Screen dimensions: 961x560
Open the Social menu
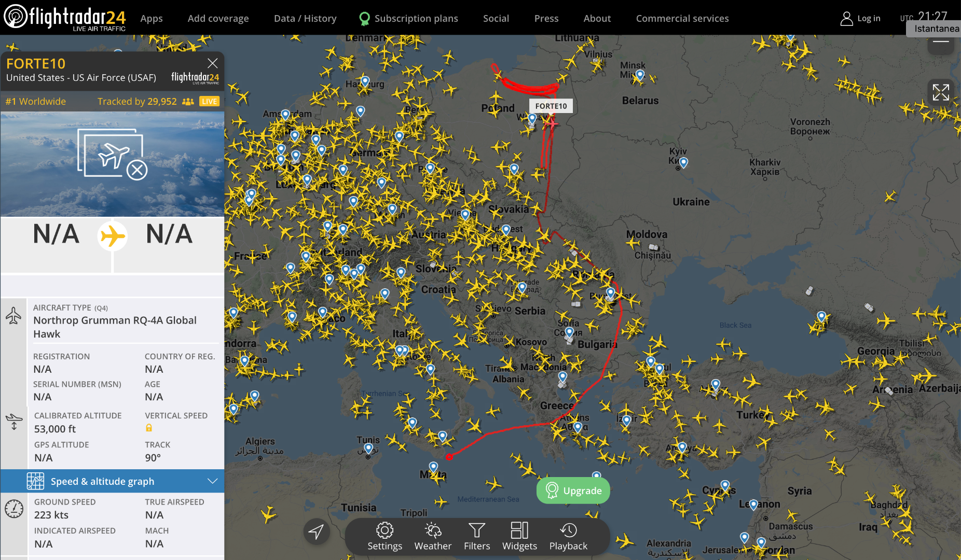496,19
